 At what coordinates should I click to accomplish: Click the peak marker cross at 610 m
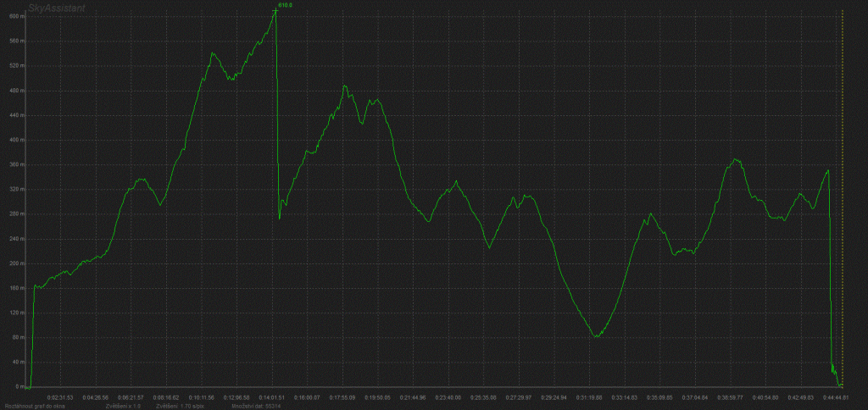(x=275, y=9)
